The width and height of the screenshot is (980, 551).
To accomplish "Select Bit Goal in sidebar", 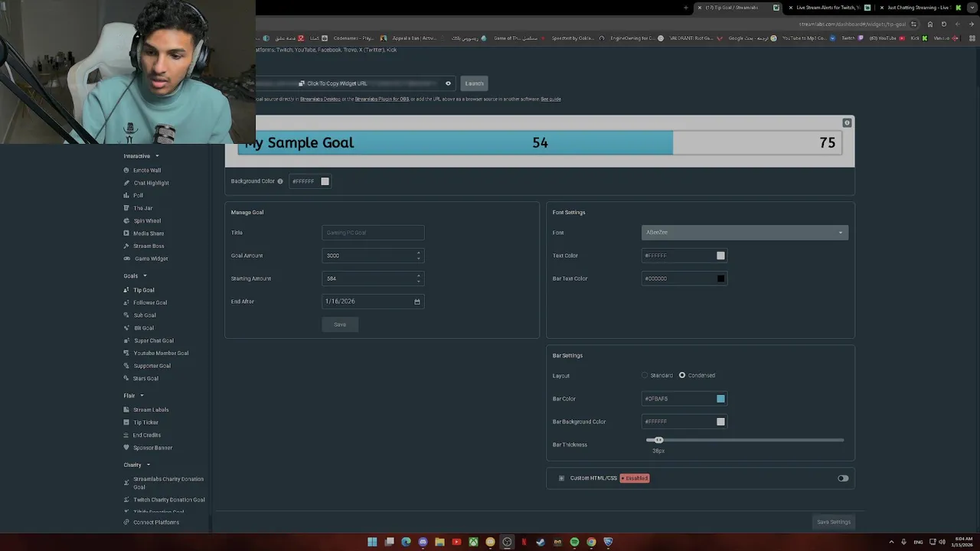I will click(x=144, y=328).
